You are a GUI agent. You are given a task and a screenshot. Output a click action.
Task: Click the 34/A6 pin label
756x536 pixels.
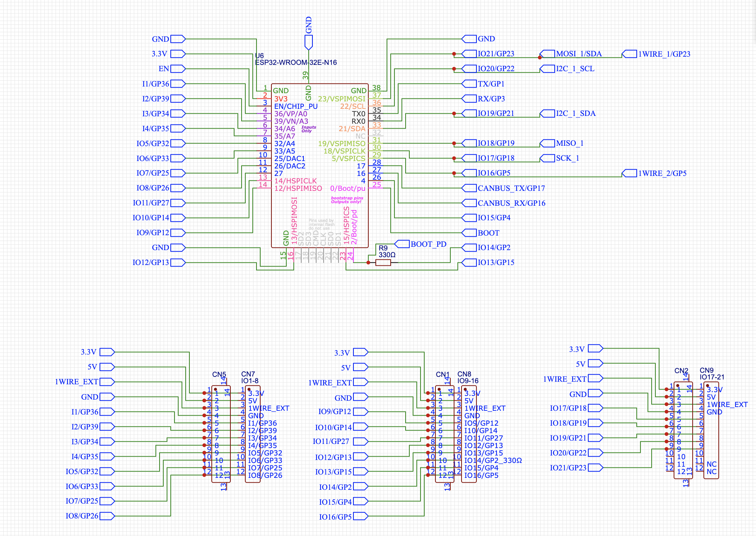coord(284,129)
